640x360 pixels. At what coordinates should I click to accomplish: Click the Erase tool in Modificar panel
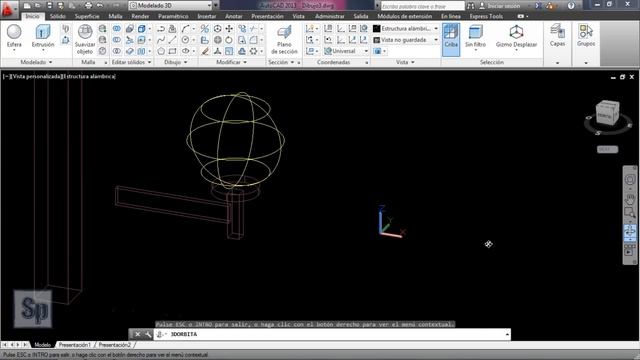click(204, 51)
